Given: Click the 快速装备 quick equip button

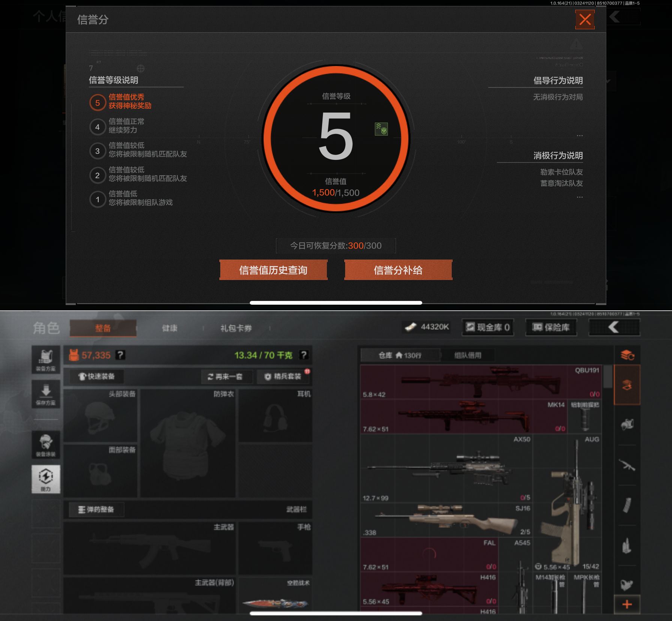Looking at the screenshot, I should (x=96, y=376).
